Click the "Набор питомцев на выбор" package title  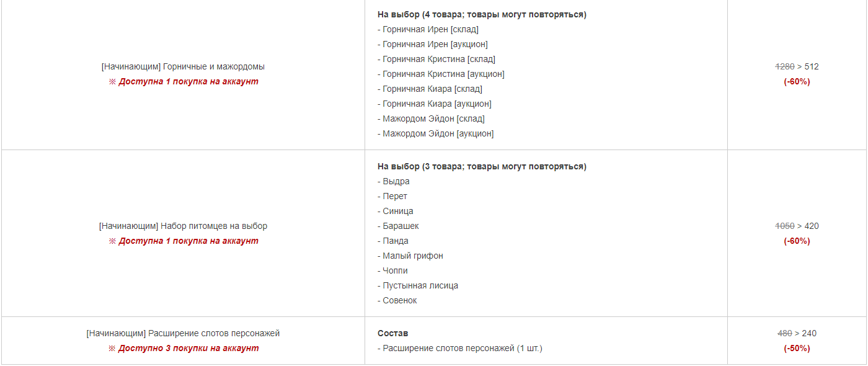pyautogui.click(x=183, y=226)
